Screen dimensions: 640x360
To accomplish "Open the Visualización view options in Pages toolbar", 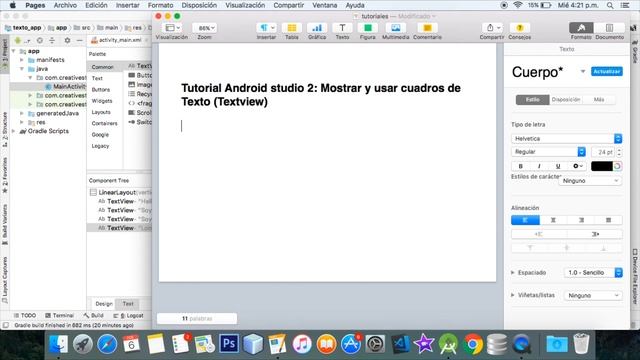I will pyautogui.click(x=173, y=28).
